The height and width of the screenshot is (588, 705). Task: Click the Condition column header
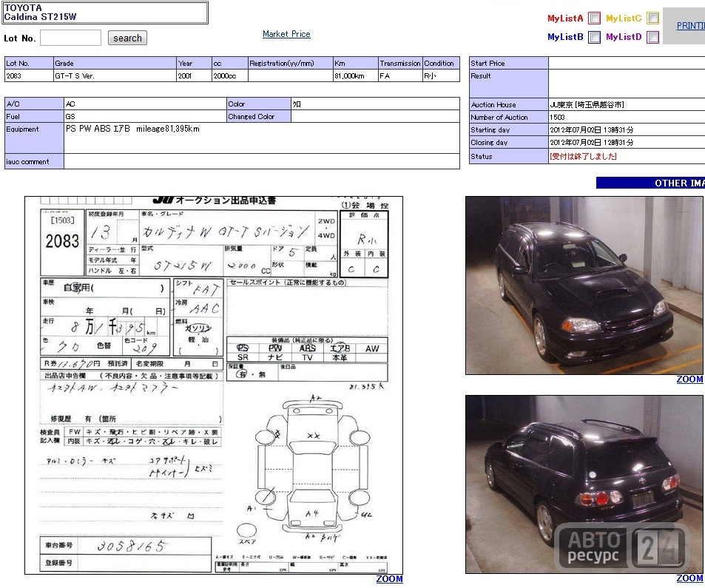tap(441, 64)
